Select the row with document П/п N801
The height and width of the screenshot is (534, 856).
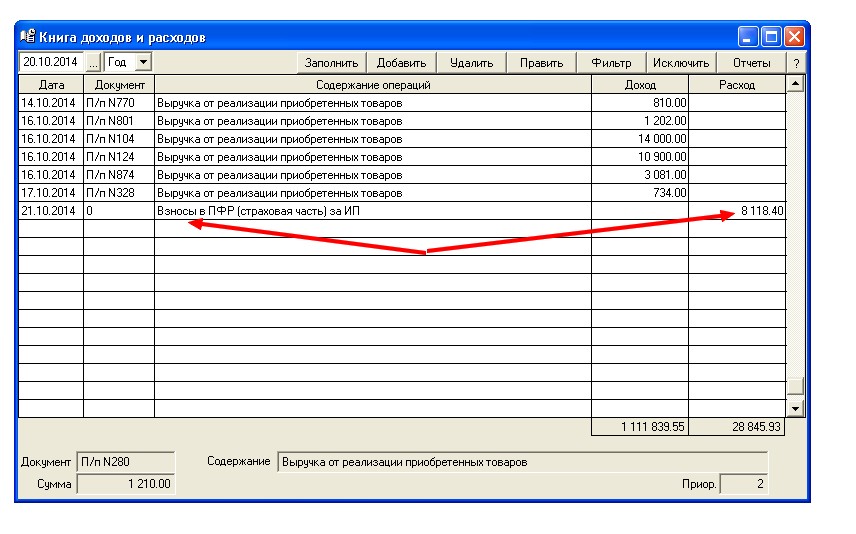point(402,121)
